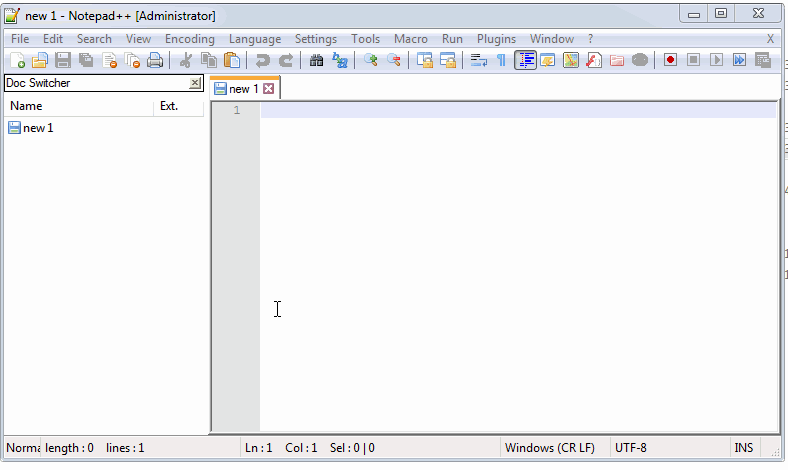Click Run Macro Multiple Times icon

739,60
